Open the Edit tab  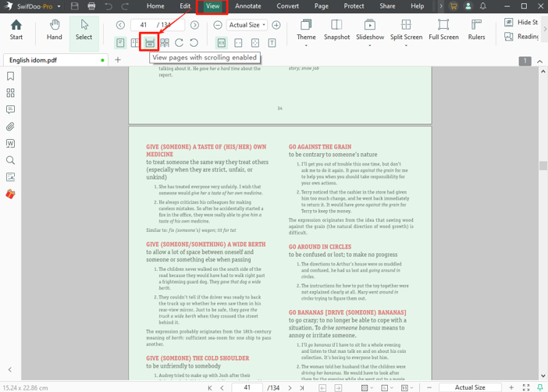185,6
